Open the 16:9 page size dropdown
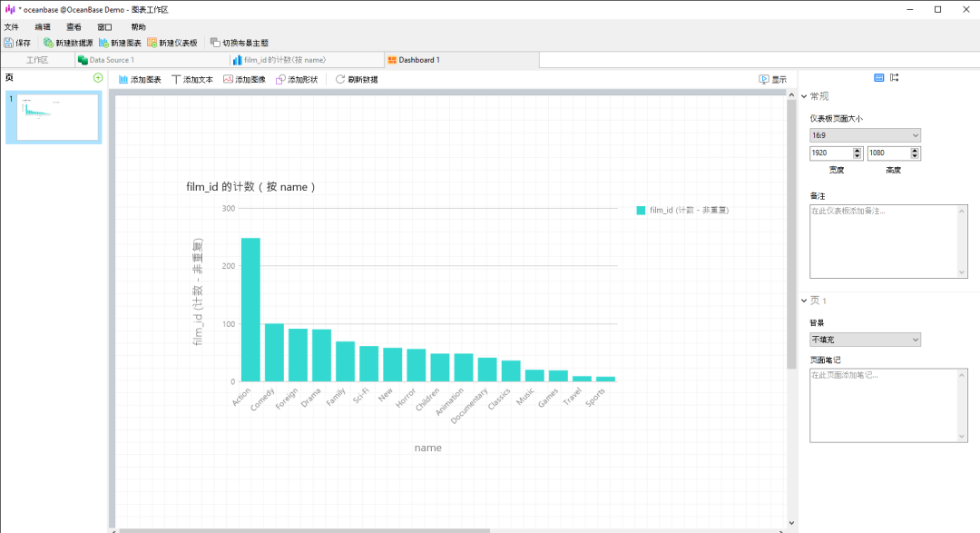Image resolution: width=980 pixels, height=533 pixels. click(865, 135)
